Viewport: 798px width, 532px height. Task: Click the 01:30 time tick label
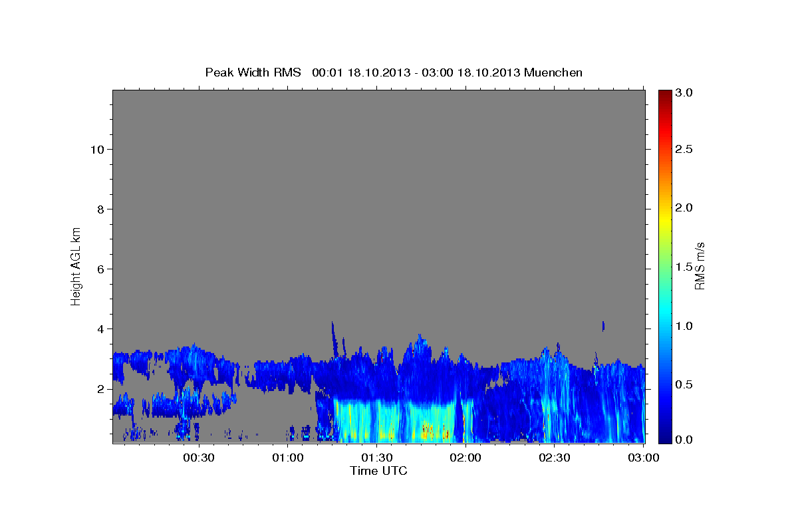(x=376, y=458)
